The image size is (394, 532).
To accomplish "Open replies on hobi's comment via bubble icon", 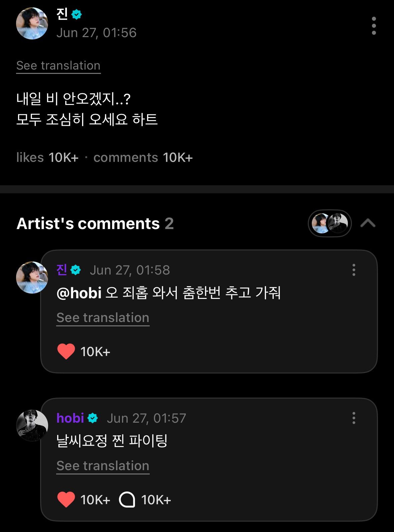I will pos(127,500).
